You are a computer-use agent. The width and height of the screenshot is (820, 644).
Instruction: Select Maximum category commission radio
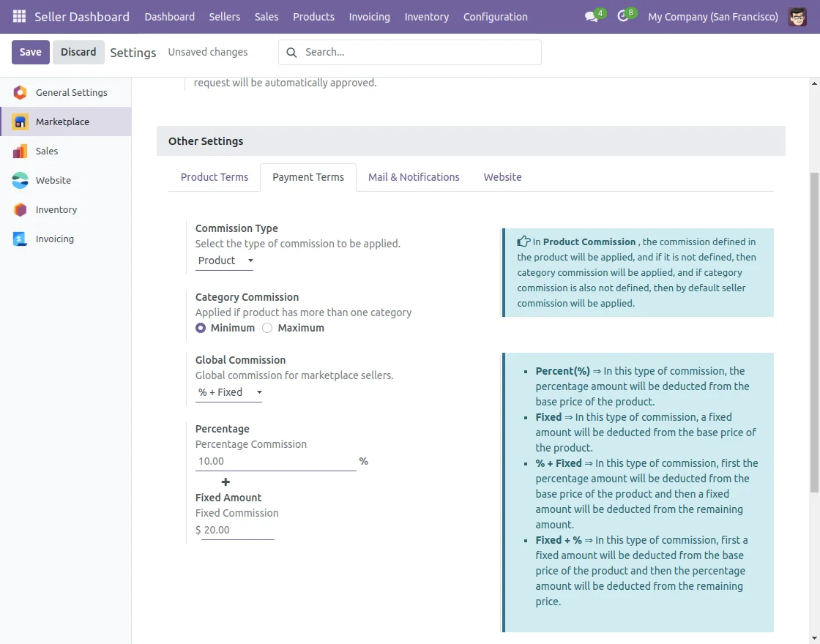tap(267, 328)
